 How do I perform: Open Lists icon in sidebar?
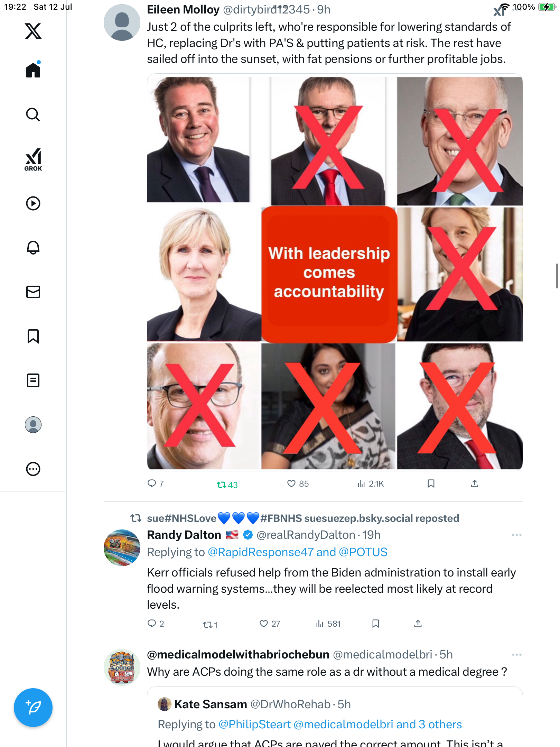[x=33, y=380]
